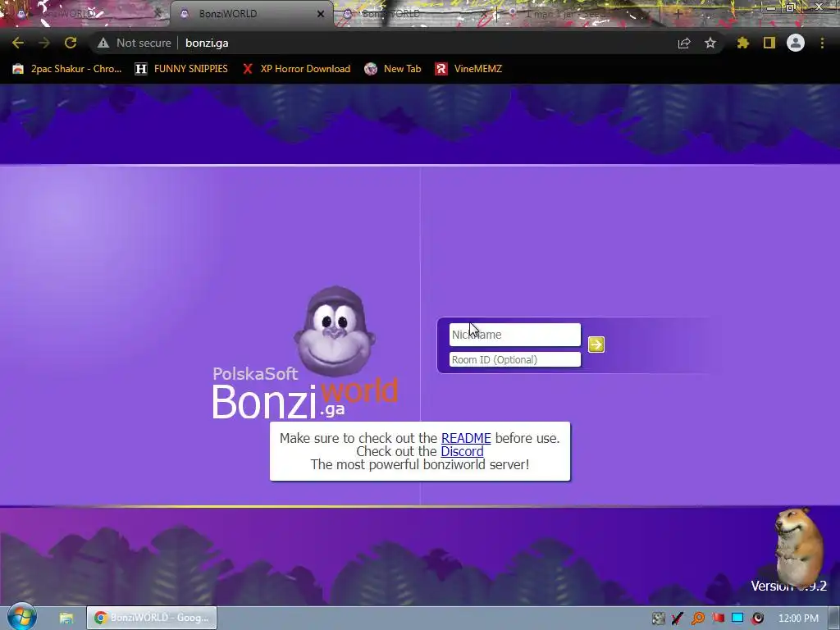Open the VineMEMZ bookmark
Image resolution: width=840 pixels, height=630 pixels.
(x=468, y=69)
